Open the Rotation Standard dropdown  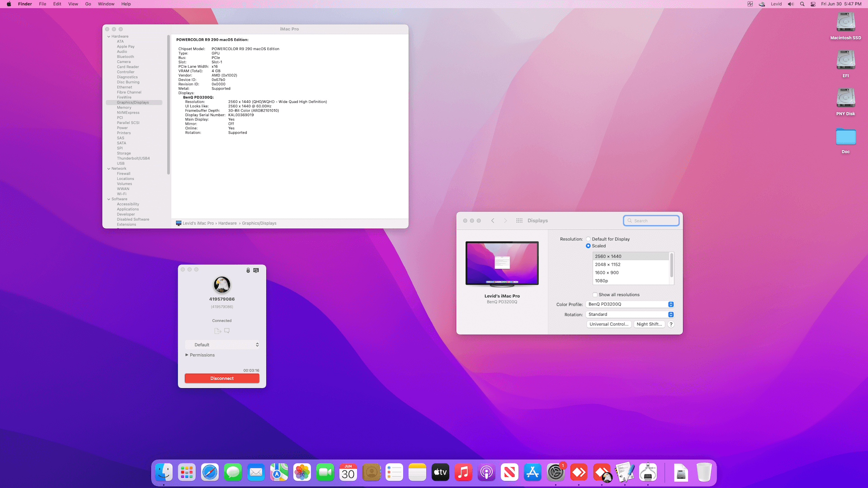[629, 314]
